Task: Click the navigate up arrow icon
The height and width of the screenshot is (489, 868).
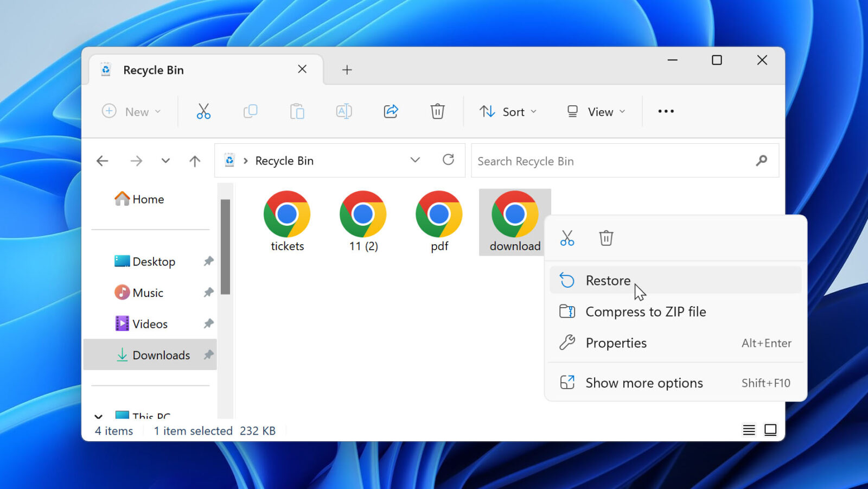Action: 194,161
